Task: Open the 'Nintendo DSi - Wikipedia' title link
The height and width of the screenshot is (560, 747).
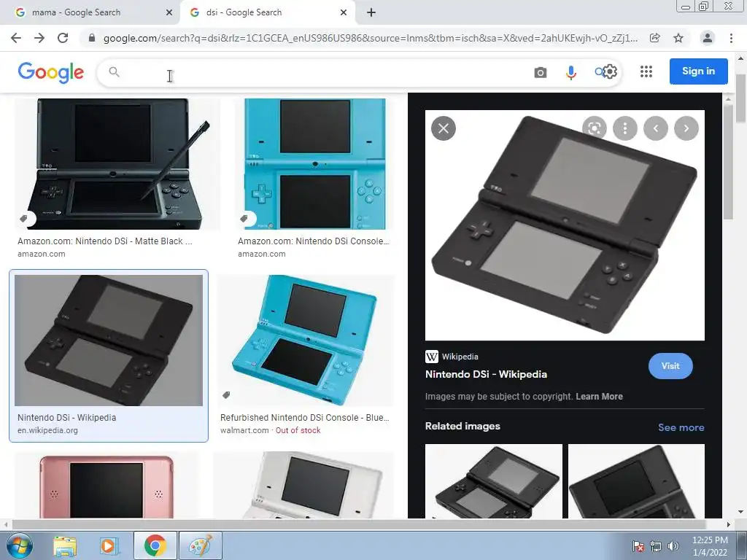Action: coord(486,374)
